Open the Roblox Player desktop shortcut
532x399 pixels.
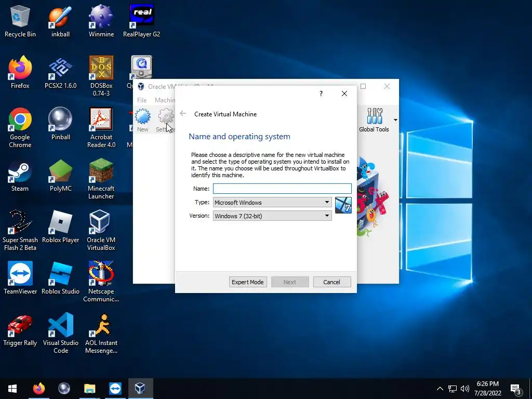pyautogui.click(x=60, y=227)
